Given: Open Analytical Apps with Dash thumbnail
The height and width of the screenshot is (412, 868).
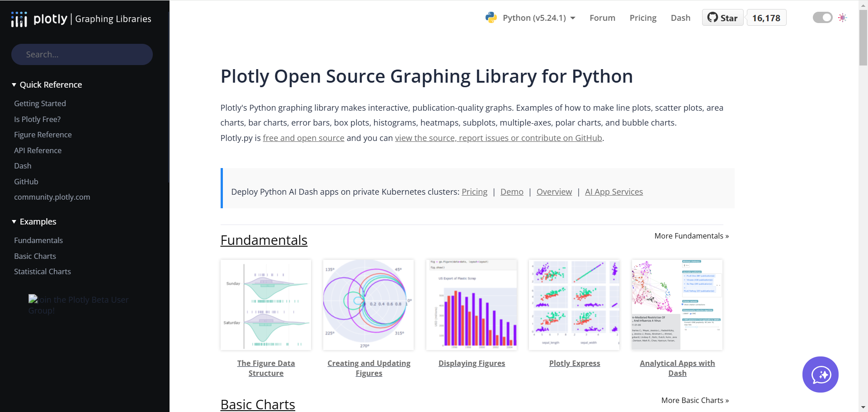Looking at the screenshot, I should pyautogui.click(x=677, y=304).
